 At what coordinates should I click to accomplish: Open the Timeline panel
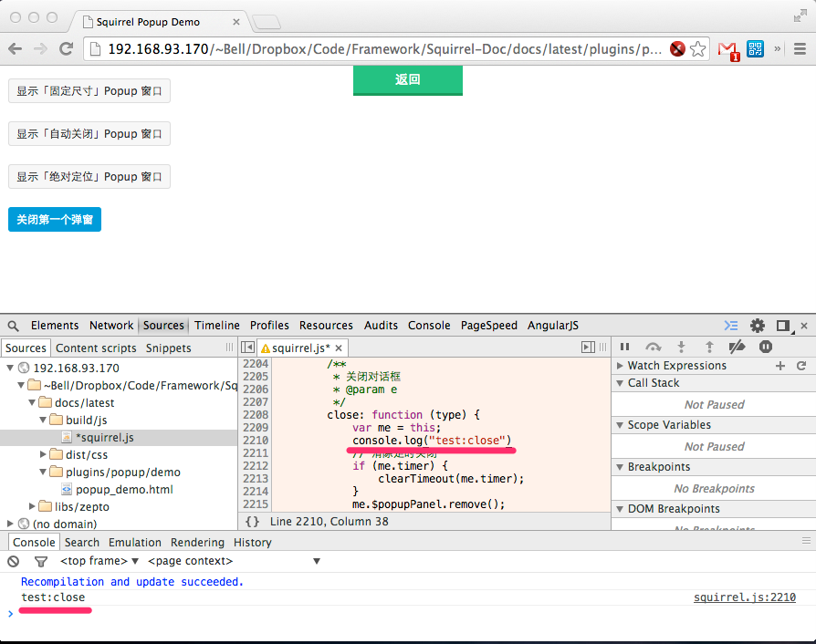(x=217, y=326)
